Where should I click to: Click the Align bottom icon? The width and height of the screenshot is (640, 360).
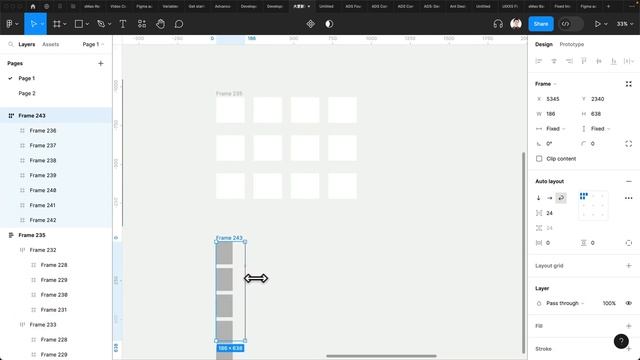pyautogui.click(x=613, y=61)
